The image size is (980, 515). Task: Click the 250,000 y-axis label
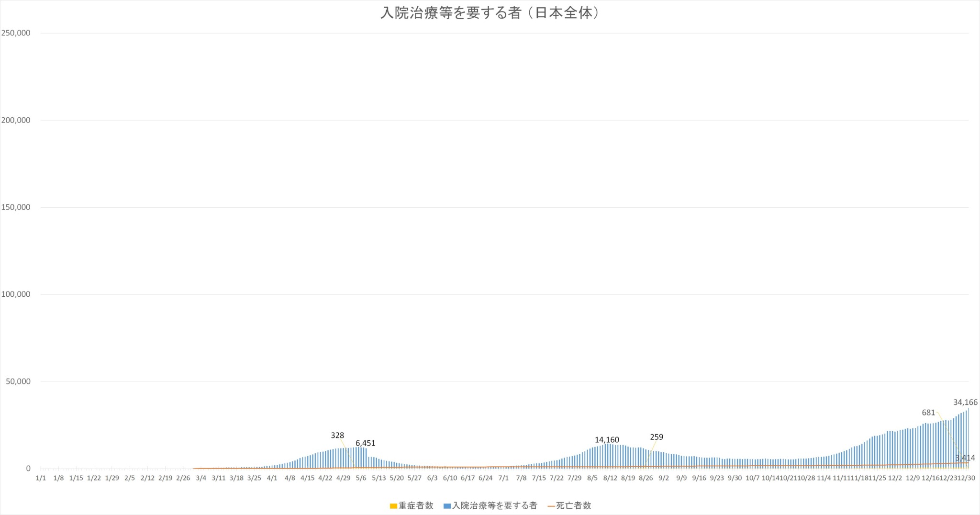16,33
